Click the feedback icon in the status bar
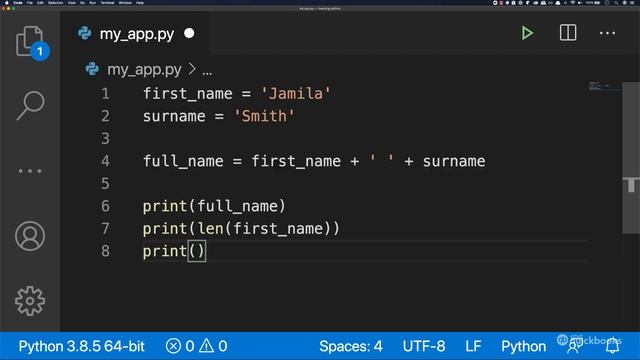Viewport: 640px width, 360px height. pos(574,346)
